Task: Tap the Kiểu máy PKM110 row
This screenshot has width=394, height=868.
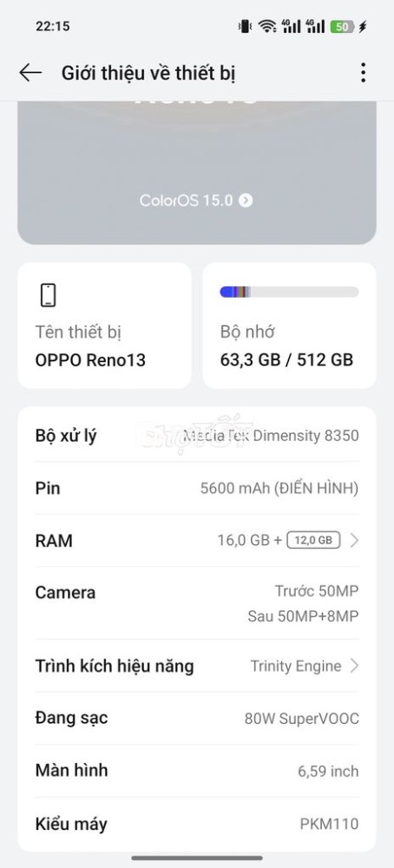Action: tap(197, 824)
